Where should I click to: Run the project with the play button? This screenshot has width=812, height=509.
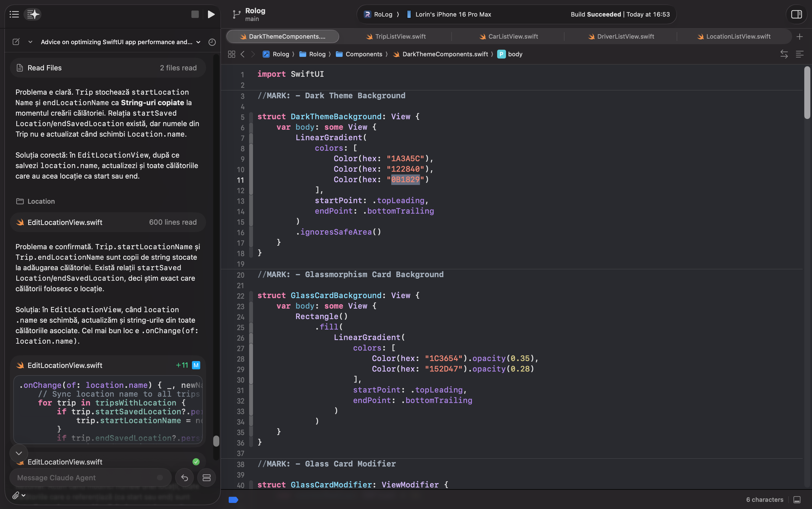click(x=211, y=14)
